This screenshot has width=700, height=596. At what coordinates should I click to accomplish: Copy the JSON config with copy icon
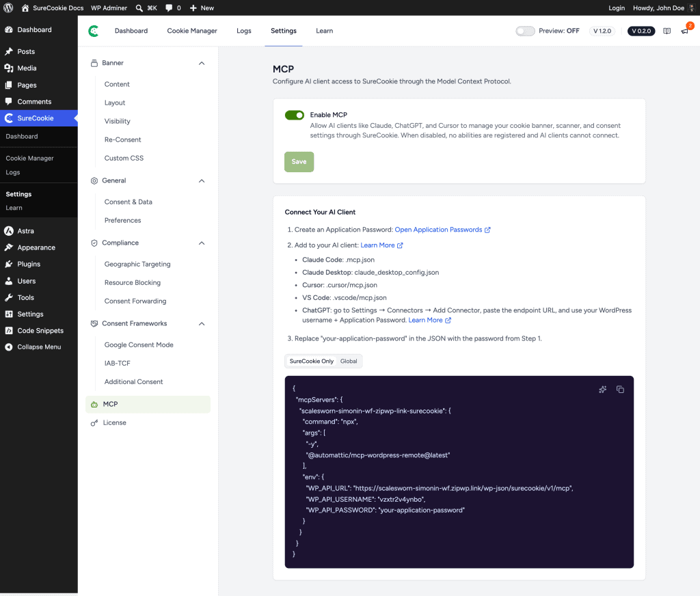[x=620, y=390]
